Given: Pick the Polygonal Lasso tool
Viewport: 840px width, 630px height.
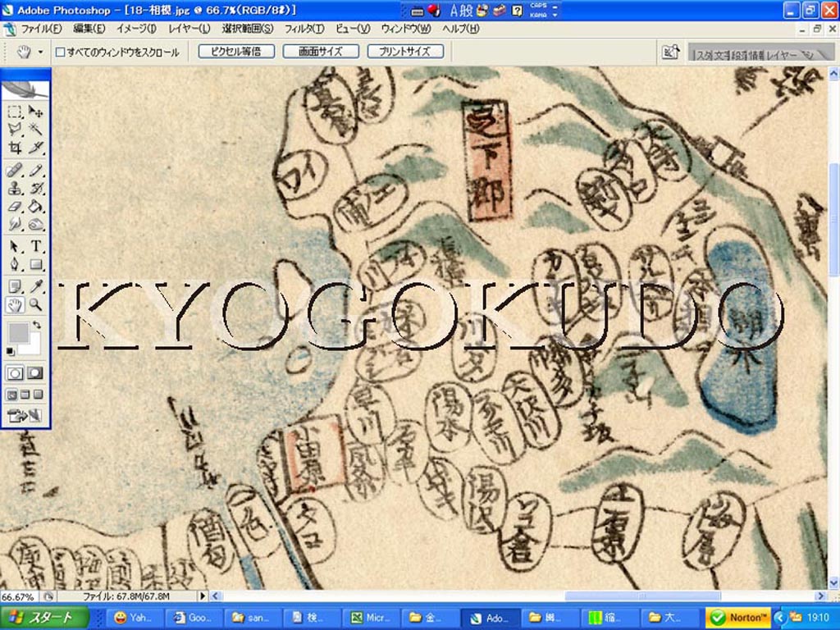Looking at the screenshot, I should pos(15,129).
